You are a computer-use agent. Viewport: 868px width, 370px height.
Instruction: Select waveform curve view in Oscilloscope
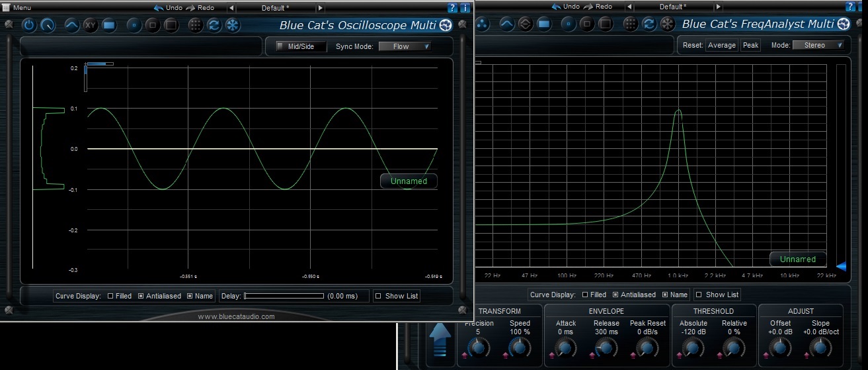(x=71, y=25)
